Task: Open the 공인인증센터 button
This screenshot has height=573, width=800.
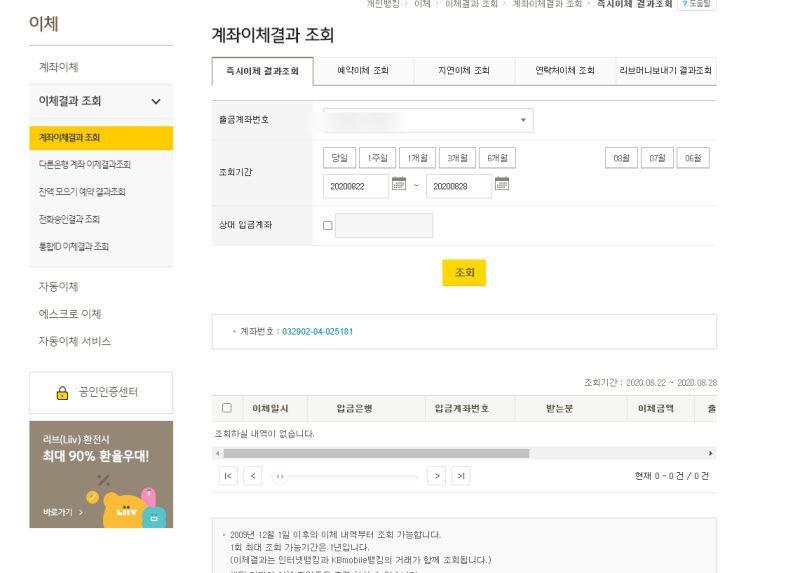Action: 101,393
